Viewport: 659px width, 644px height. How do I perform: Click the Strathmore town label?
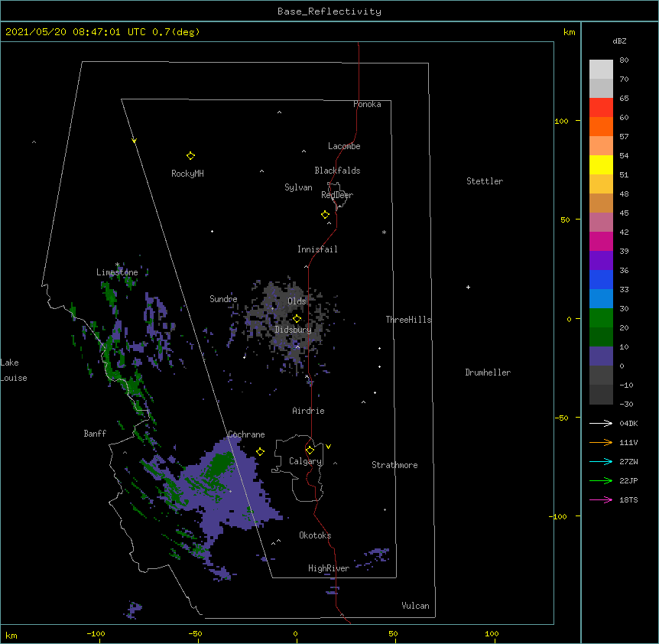tap(394, 465)
